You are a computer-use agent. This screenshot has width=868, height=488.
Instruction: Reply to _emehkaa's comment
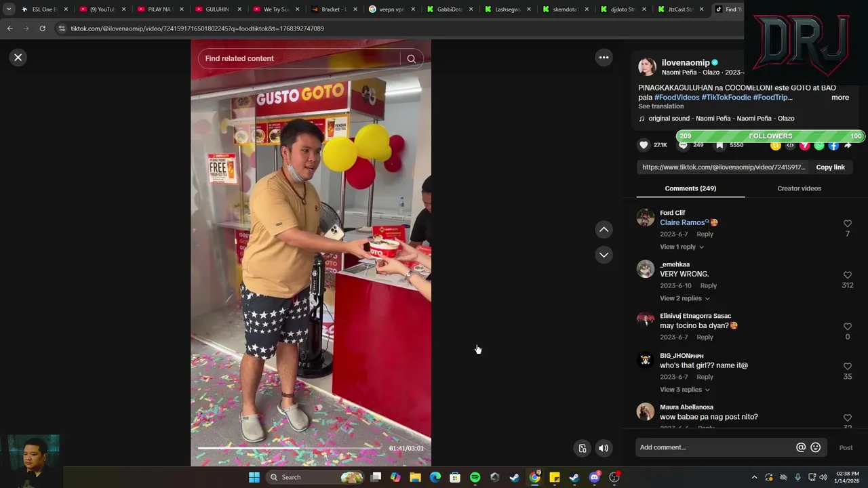[x=708, y=286]
